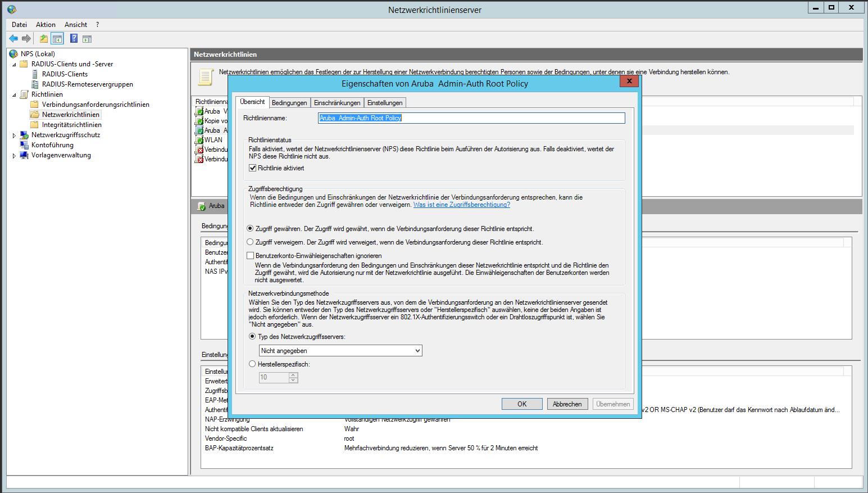This screenshot has width=868, height=493.
Task: Select the NPS (Lokal) globe icon
Action: click(x=13, y=54)
